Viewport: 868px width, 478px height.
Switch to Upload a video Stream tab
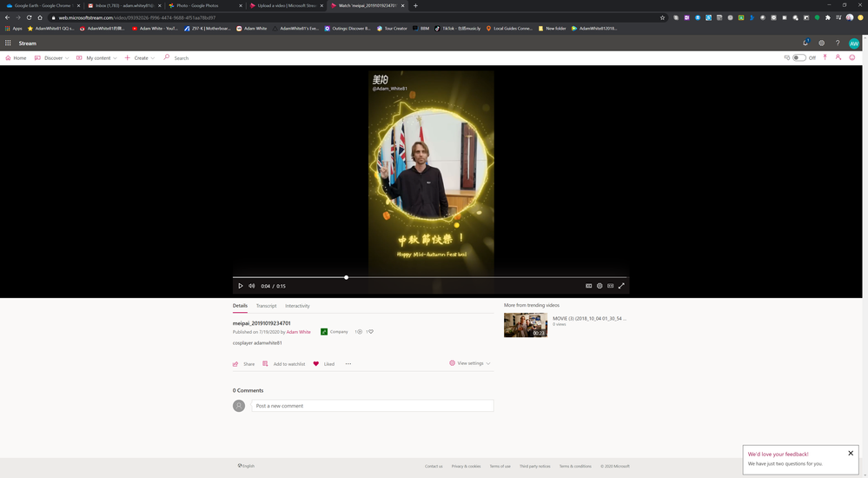(x=285, y=5)
